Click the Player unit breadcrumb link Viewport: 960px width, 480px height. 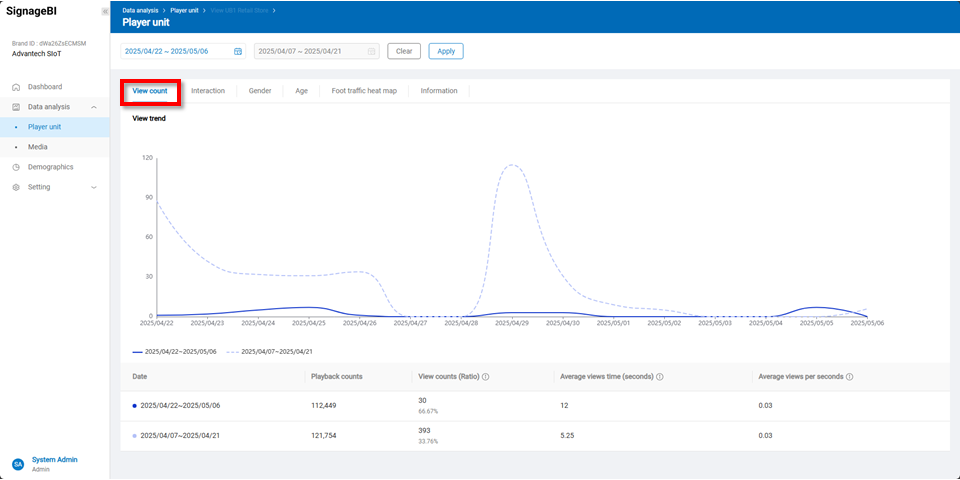(185, 10)
